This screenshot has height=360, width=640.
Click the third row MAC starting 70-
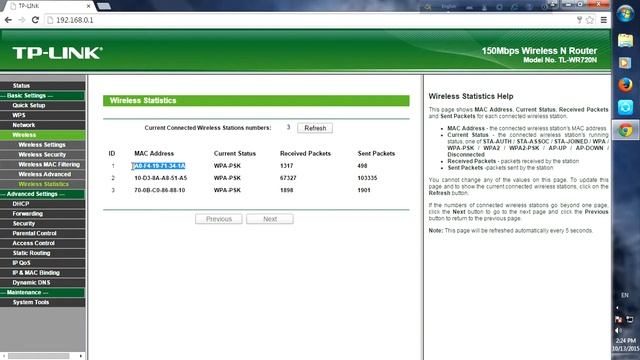[x=160, y=190]
